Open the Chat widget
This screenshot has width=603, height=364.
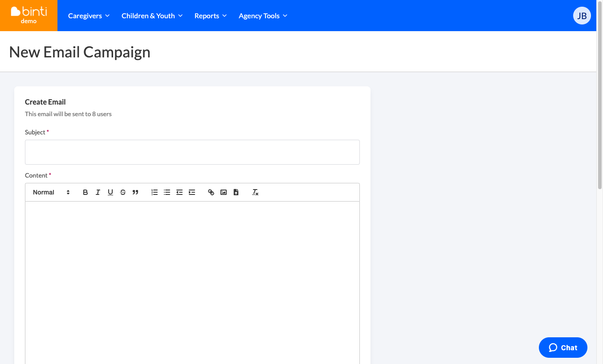point(563,348)
